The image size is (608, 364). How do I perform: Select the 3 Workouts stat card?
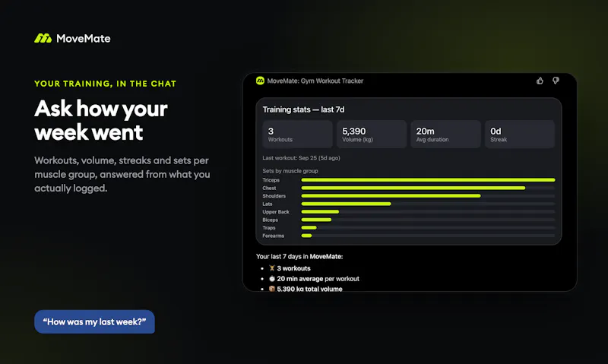click(297, 135)
